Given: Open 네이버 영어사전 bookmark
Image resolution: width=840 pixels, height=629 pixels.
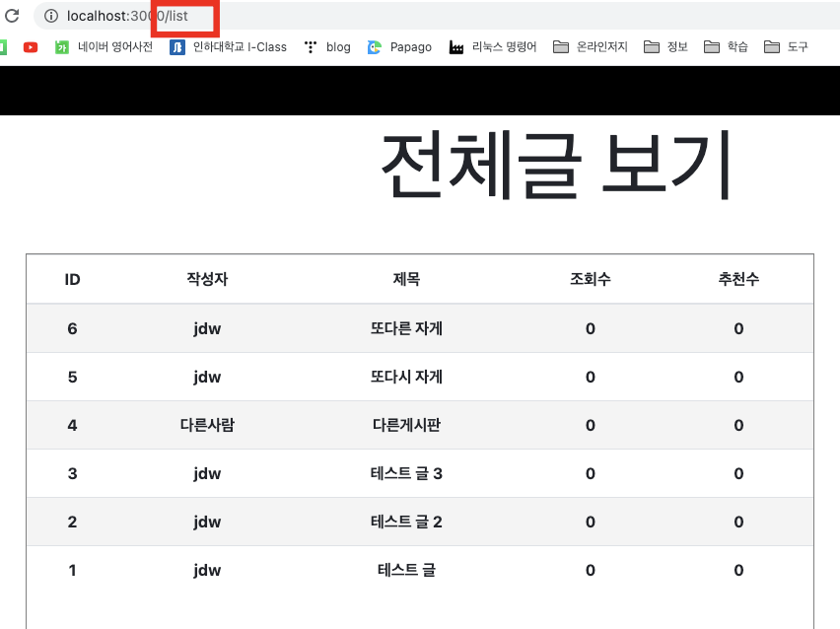Looking at the screenshot, I should tap(104, 47).
